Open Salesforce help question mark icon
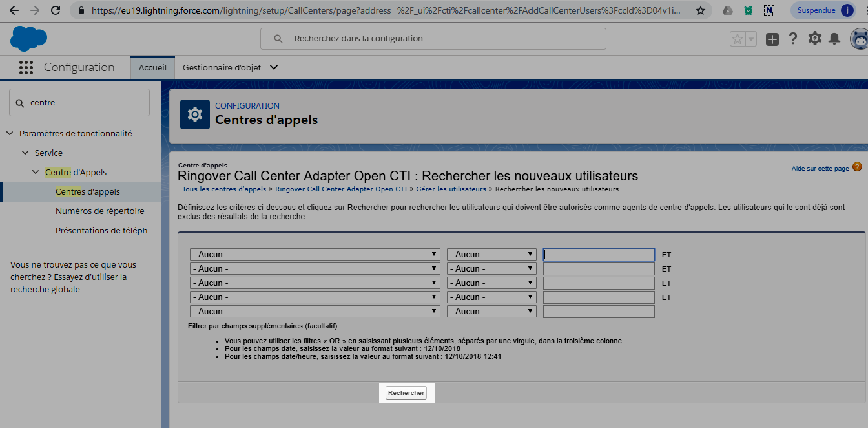This screenshot has height=428, width=868. point(793,39)
